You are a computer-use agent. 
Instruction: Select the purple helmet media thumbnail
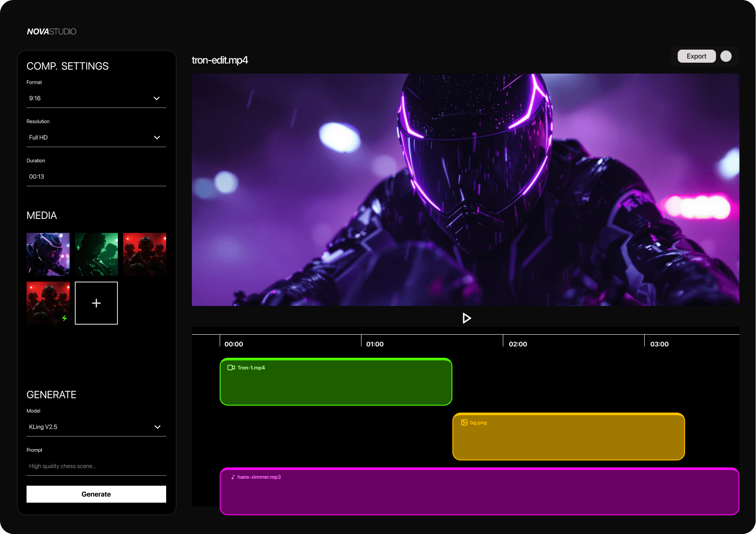tap(48, 254)
